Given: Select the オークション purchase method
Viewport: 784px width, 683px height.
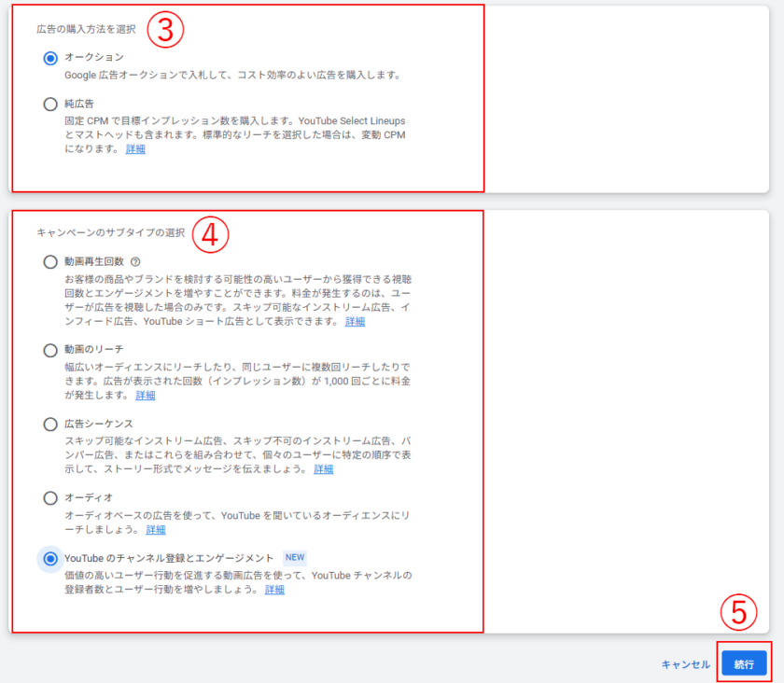Looking at the screenshot, I should click(50, 58).
